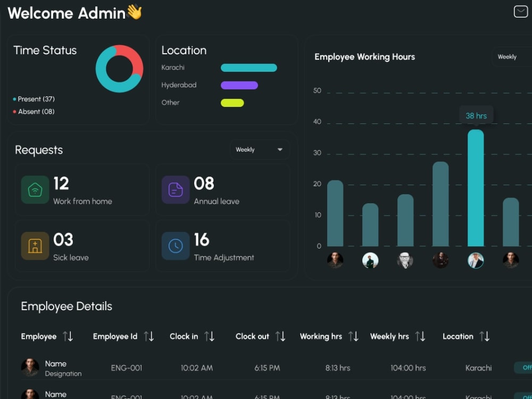
Task: Click the Other label in Location card
Action: 170,103
